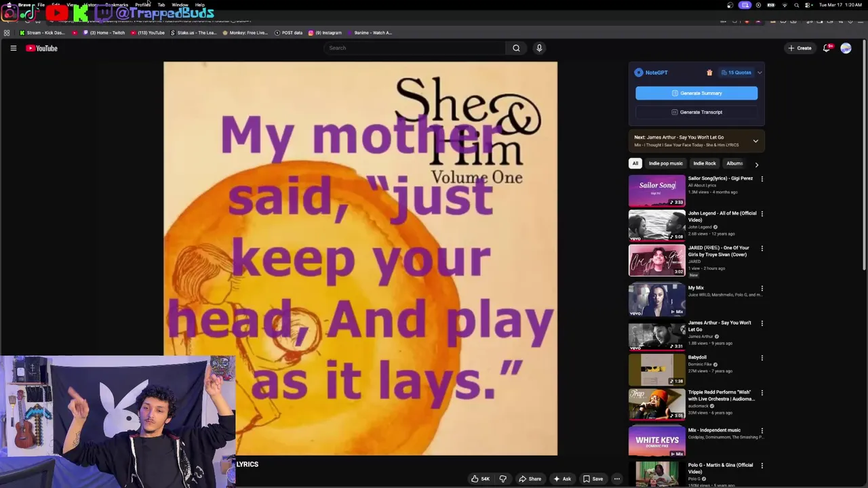The height and width of the screenshot is (488, 868).
Task: Open Babydoll video thumbnail
Action: (x=657, y=370)
